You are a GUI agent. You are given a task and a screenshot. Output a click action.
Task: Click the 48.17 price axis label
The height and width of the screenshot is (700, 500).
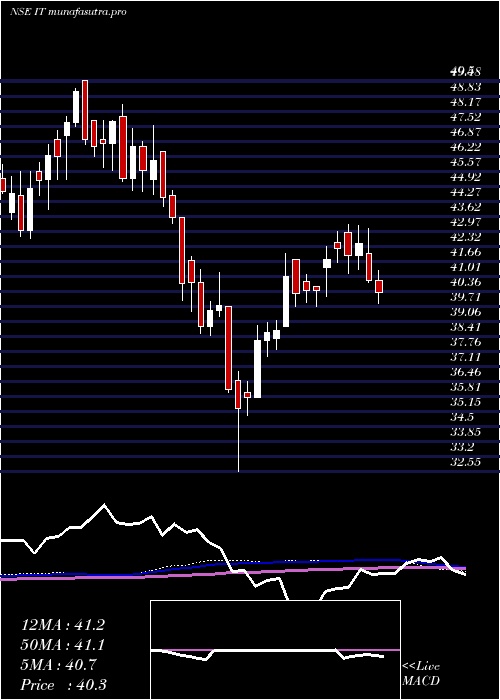point(465,102)
